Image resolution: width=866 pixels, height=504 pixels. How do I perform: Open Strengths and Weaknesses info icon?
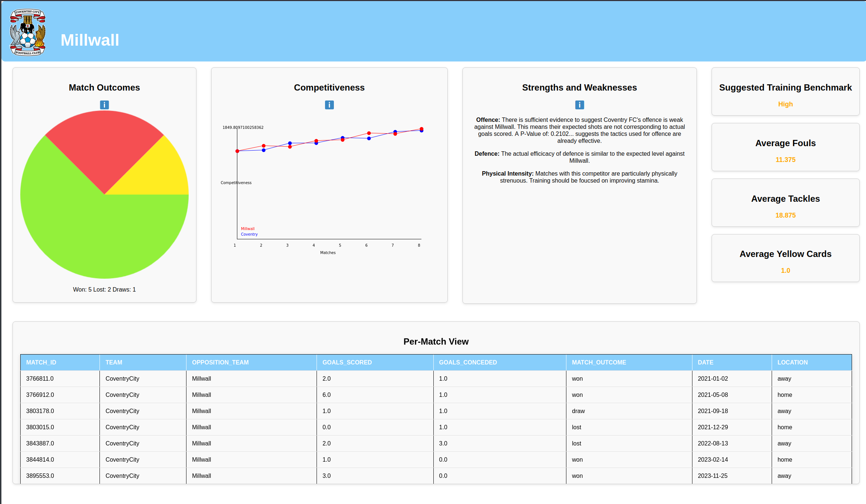pos(579,105)
